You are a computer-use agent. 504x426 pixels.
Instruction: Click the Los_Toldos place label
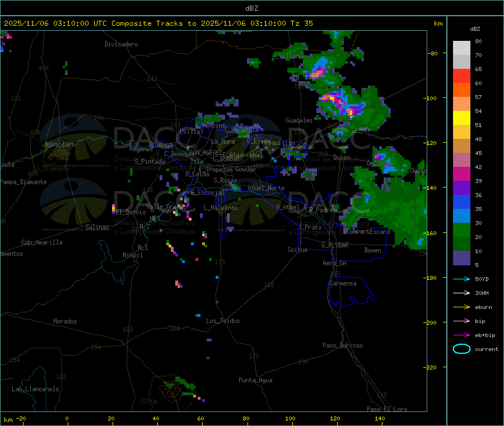coord(223,321)
